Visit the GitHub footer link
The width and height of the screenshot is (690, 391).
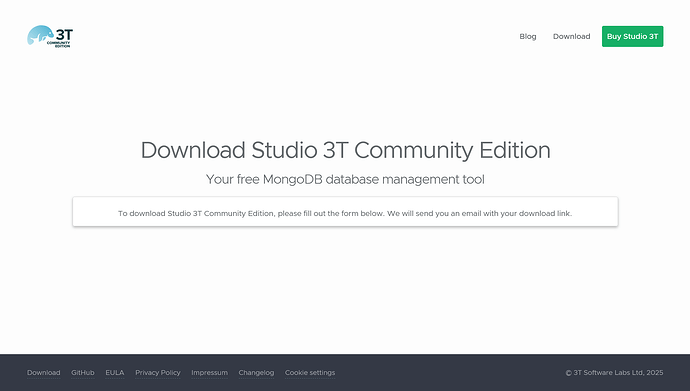coord(83,373)
